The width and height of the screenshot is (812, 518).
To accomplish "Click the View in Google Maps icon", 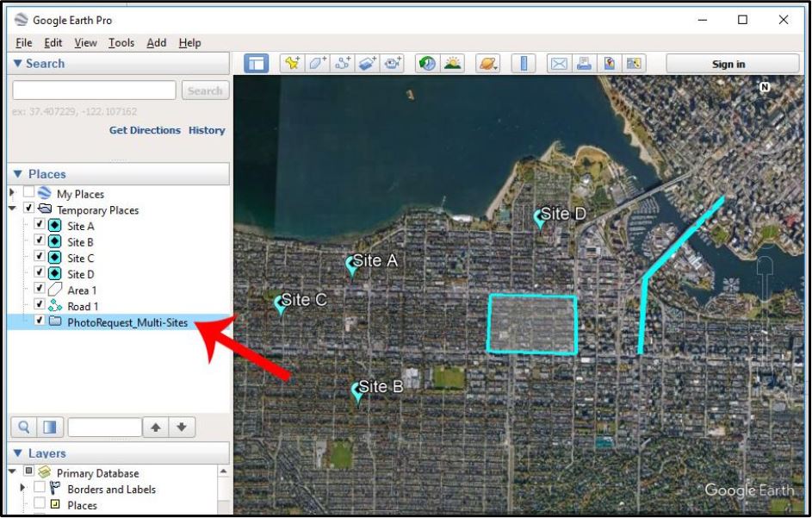I will [634, 64].
